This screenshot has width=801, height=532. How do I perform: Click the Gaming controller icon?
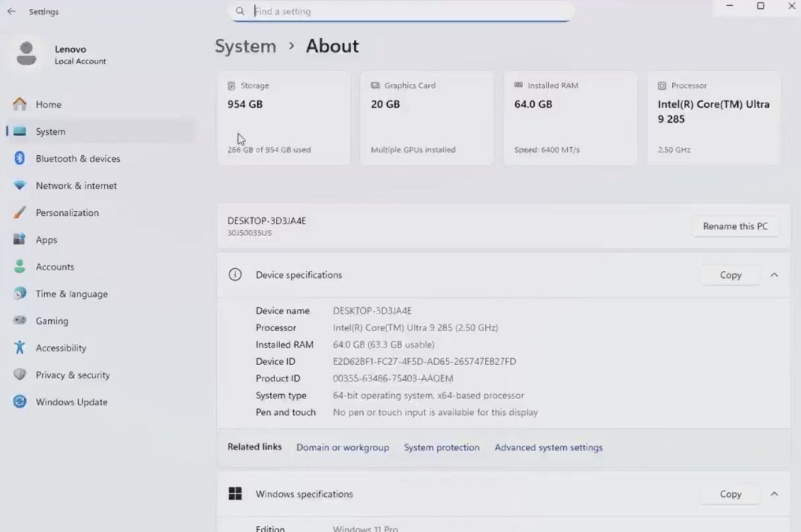point(19,321)
